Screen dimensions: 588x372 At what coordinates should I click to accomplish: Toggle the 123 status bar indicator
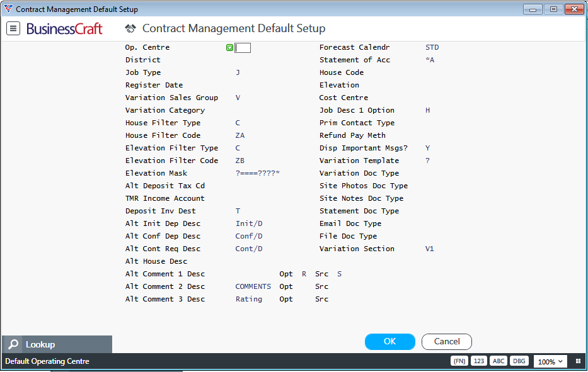click(x=479, y=361)
